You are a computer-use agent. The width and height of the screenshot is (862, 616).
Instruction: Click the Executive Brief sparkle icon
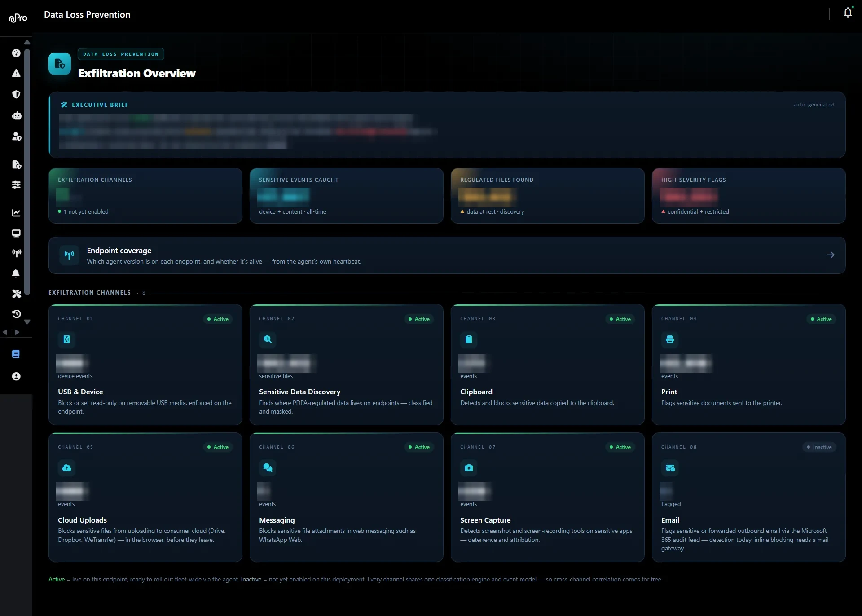(64, 105)
